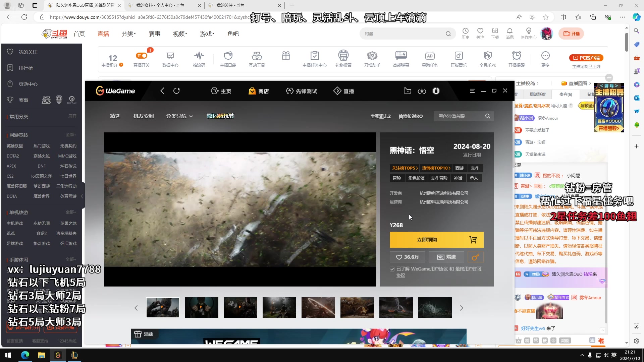Expand 分类导航 dropdown in WeGame

179,116
